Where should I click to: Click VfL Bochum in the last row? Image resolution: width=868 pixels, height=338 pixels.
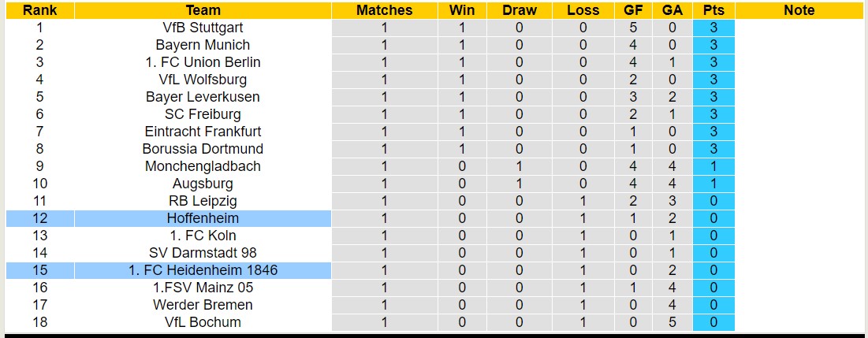pos(203,322)
